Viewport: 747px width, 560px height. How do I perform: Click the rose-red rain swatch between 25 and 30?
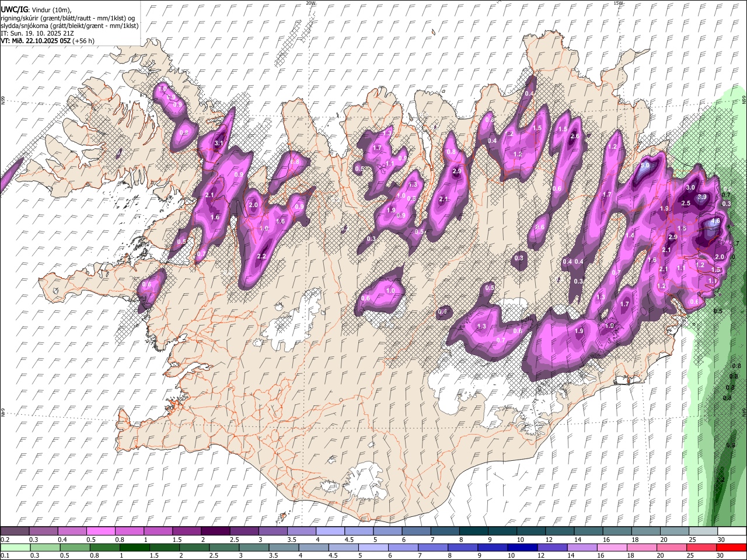(702, 547)
